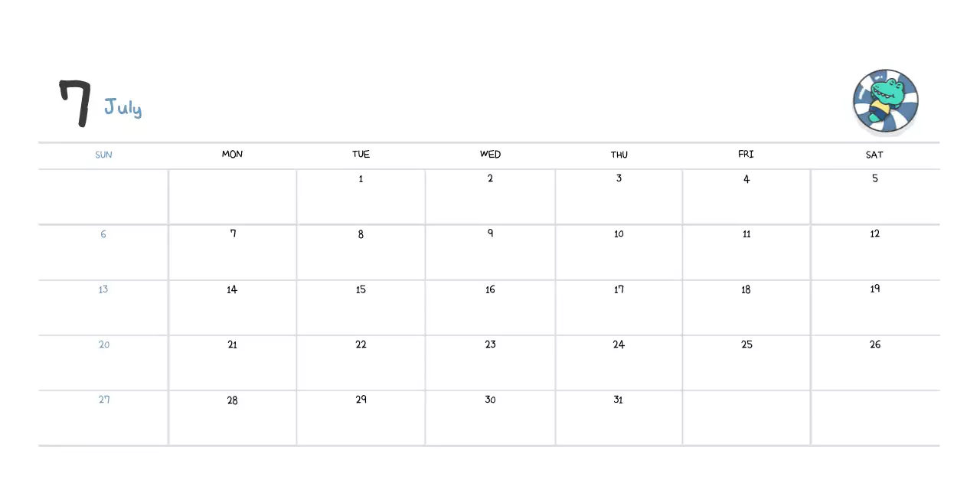Select Saturday July 26
Viewport: 980px width, 480px height.
pyautogui.click(x=874, y=361)
